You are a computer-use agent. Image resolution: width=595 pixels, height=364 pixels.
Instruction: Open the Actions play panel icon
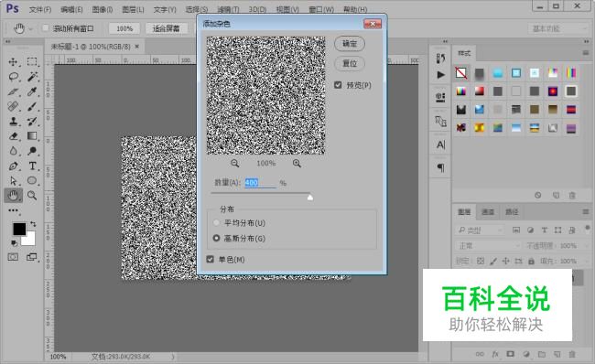[440, 75]
